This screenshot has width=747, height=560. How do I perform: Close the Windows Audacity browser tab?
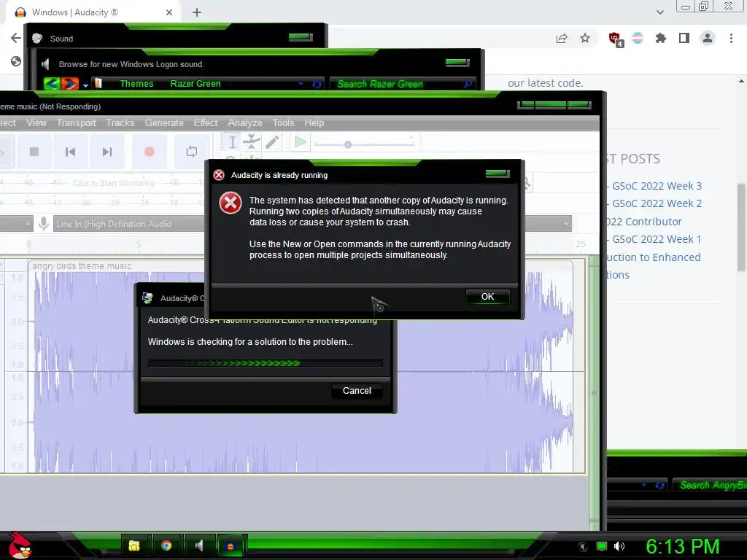click(x=169, y=12)
